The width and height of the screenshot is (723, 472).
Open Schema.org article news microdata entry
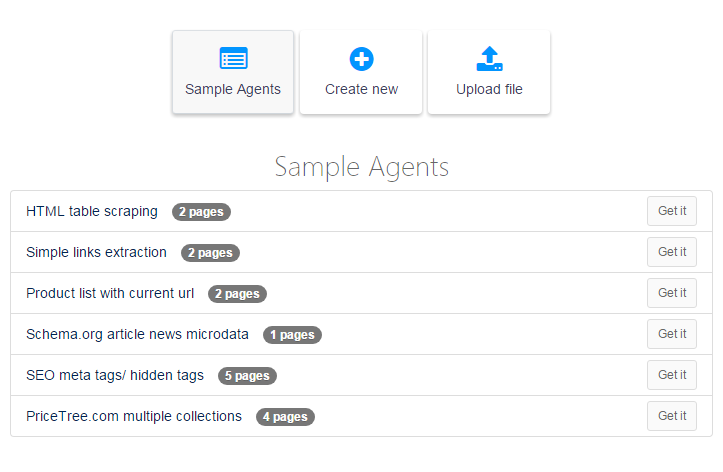click(x=137, y=335)
